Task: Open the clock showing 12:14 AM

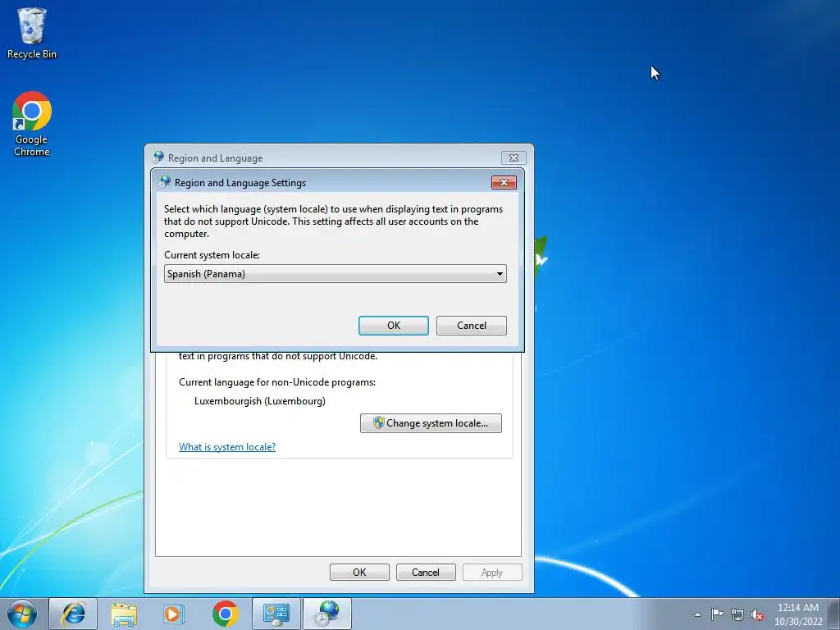Action: (798, 614)
